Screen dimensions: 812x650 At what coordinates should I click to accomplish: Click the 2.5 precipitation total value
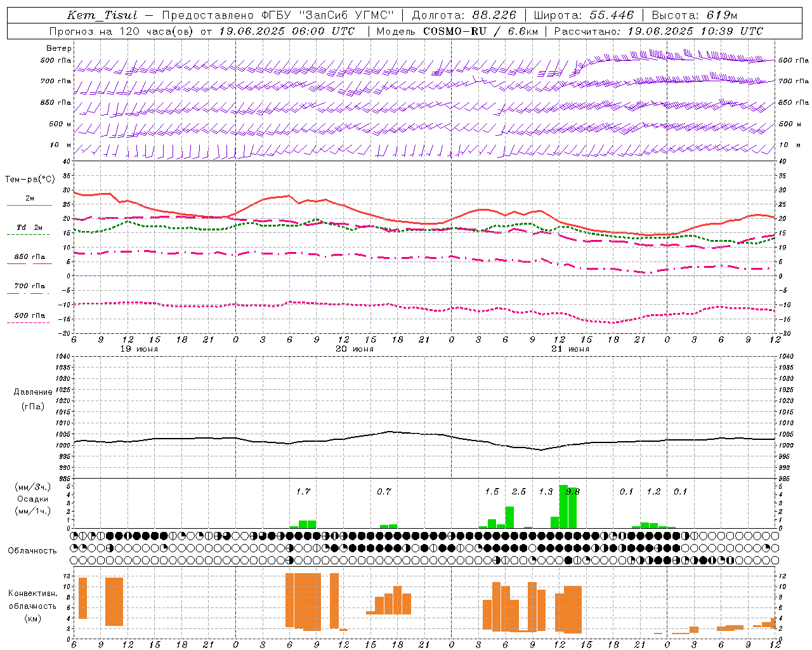pos(519,492)
